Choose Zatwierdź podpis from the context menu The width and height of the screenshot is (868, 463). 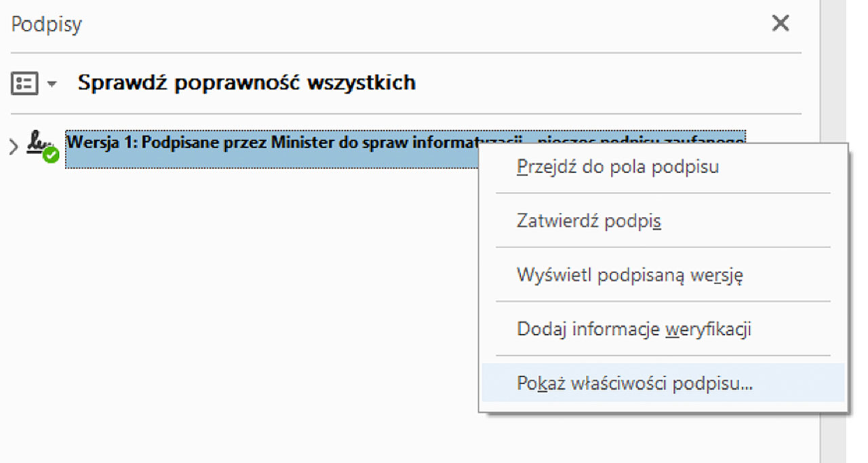[x=589, y=220]
